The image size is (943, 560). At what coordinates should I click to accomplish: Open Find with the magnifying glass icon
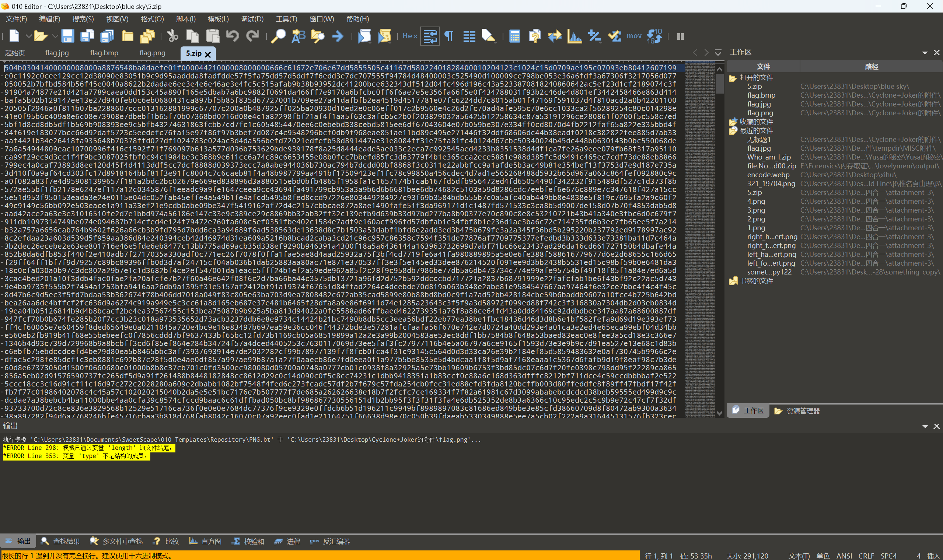[278, 36]
